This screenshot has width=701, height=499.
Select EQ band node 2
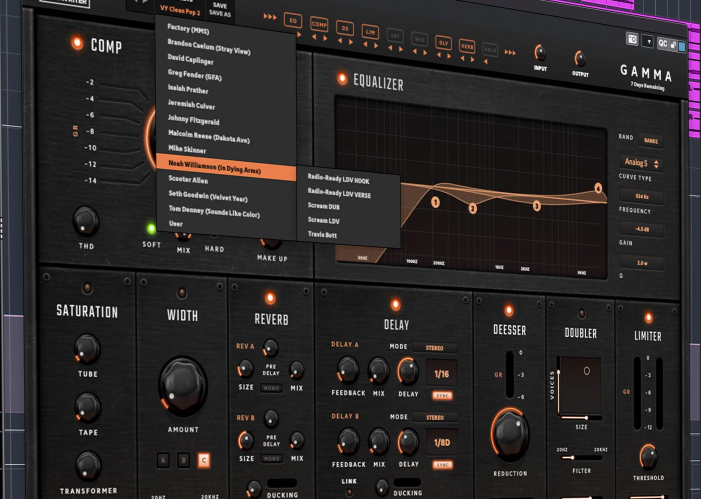(473, 208)
